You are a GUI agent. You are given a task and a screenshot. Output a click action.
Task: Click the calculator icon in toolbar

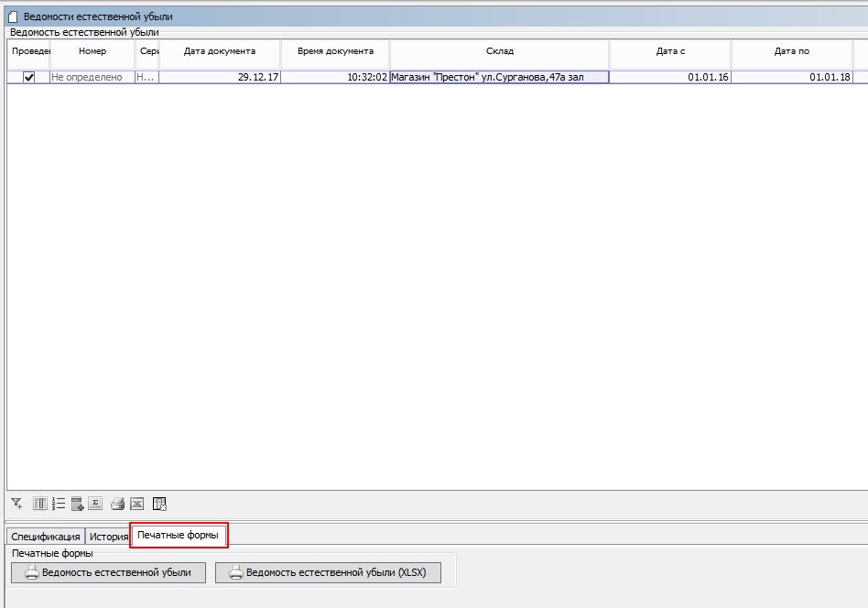tap(77, 504)
